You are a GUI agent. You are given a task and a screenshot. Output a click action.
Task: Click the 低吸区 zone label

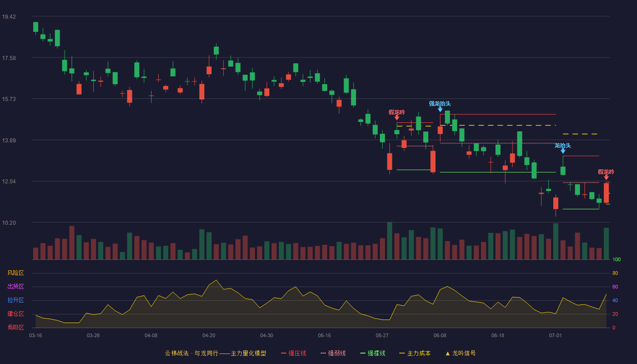[15, 327]
